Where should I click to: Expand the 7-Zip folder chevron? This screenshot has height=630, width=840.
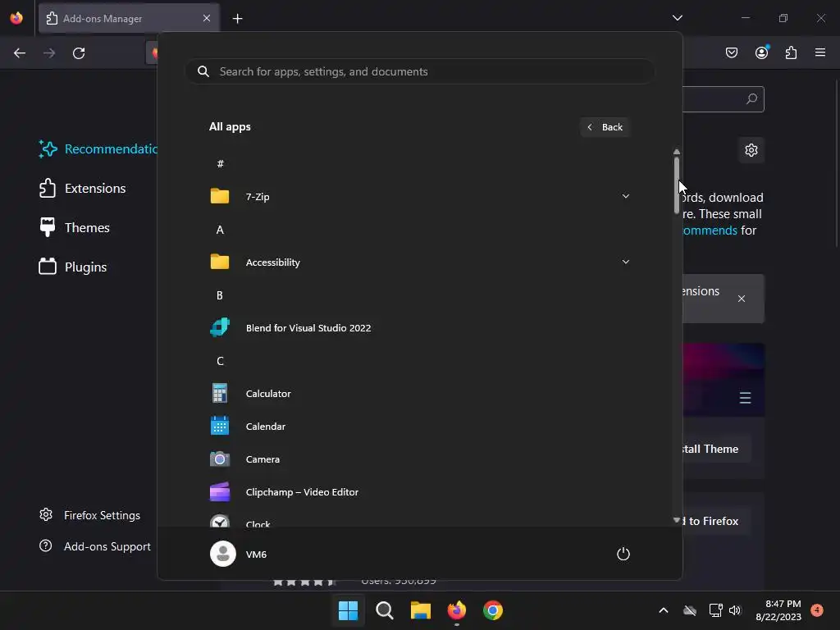coord(626,196)
